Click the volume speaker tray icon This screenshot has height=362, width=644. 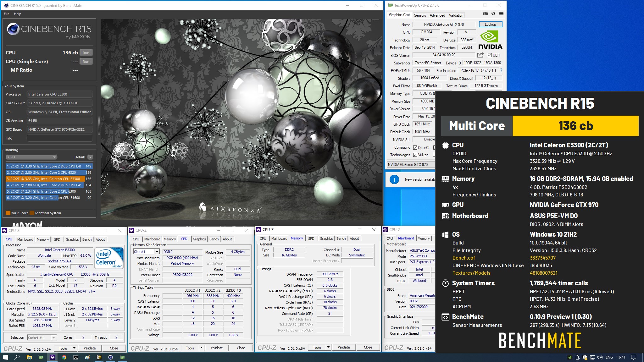pyautogui.click(x=600, y=357)
